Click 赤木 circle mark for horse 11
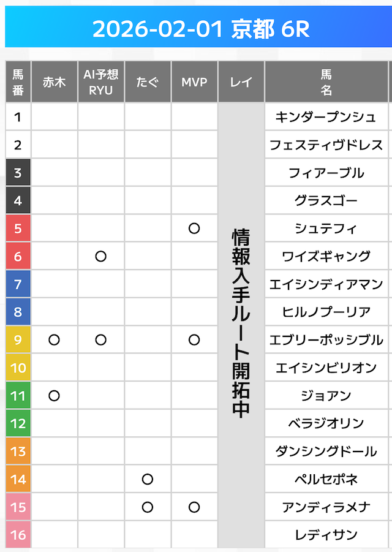The image size is (392, 552). coord(54,395)
